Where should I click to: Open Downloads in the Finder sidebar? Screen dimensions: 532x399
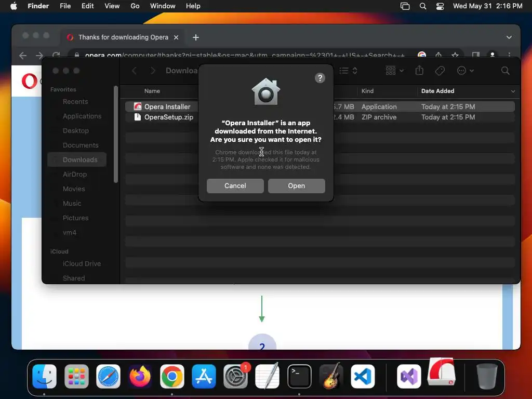(x=77, y=160)
